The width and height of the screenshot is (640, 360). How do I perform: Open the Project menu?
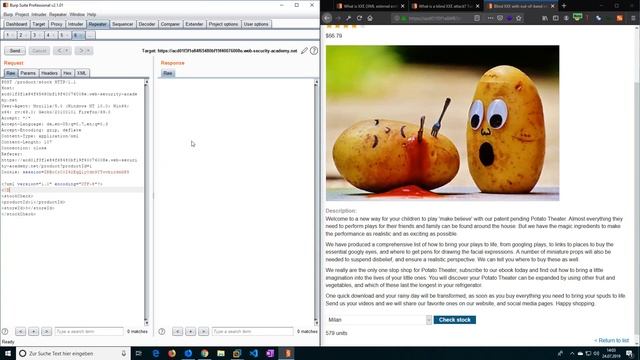coord(22,14)
